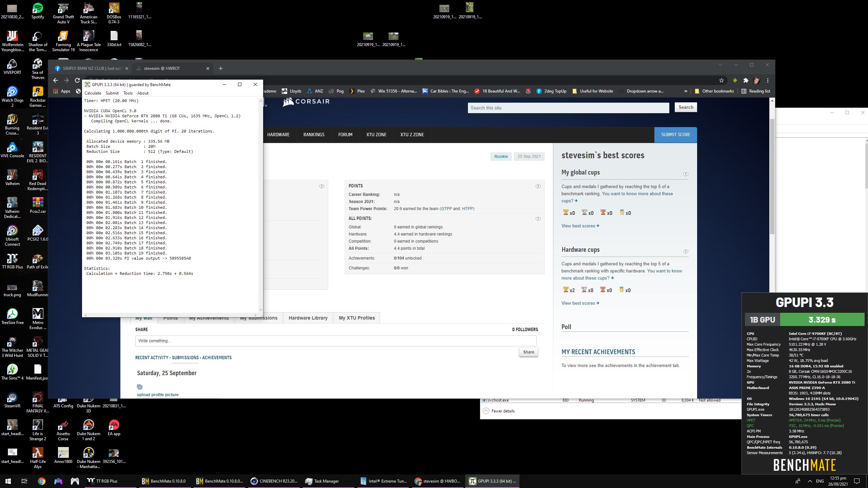Click the Chrome back arrow

point(56,80)
